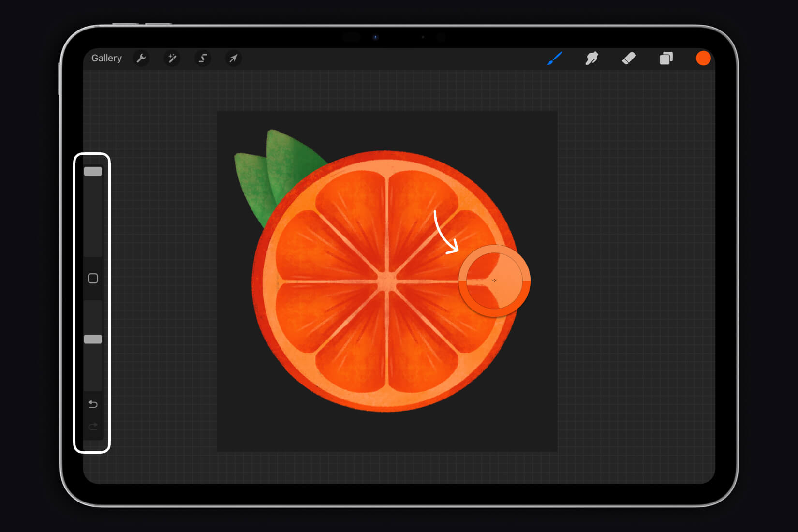Click the center of the orange slice artwork
This screenshot has height=532, width=798.
[x=387, y=281]
